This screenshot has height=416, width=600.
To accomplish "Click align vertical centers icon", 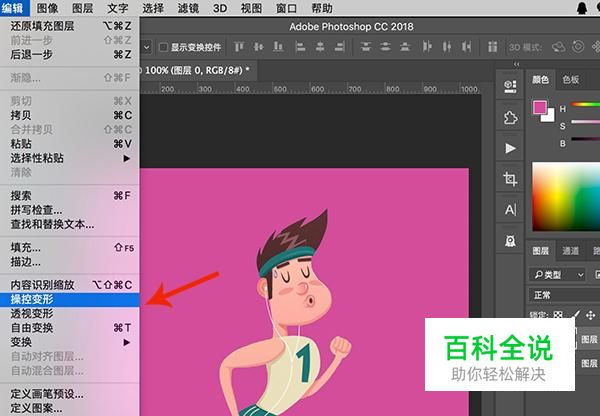I will coord(259,47).
